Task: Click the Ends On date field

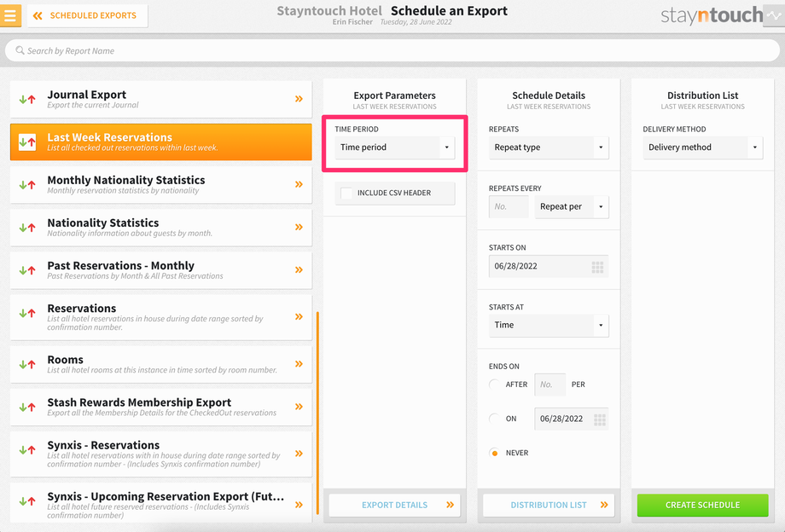Action: (571, 419)
